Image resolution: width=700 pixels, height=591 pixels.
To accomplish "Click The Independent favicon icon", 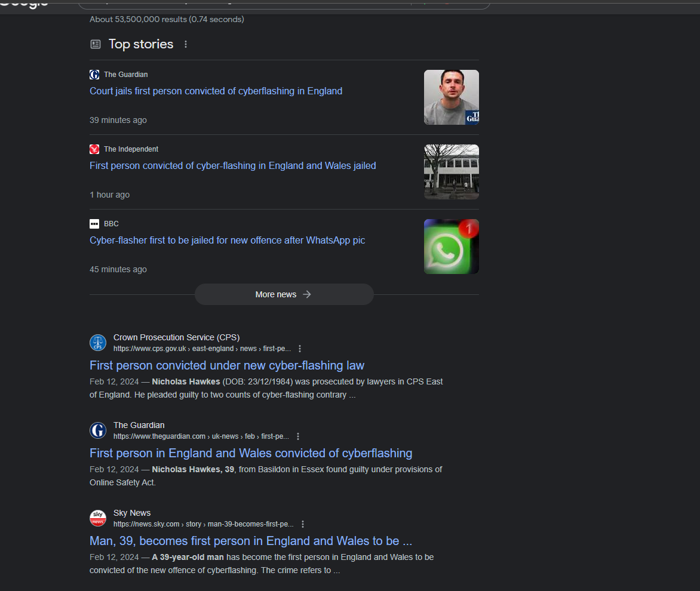I will 94,149.
